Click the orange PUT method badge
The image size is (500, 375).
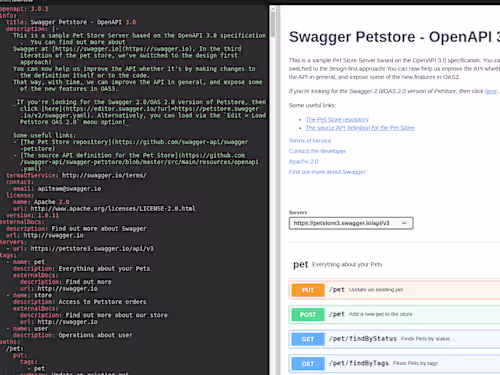coord(308,290)
